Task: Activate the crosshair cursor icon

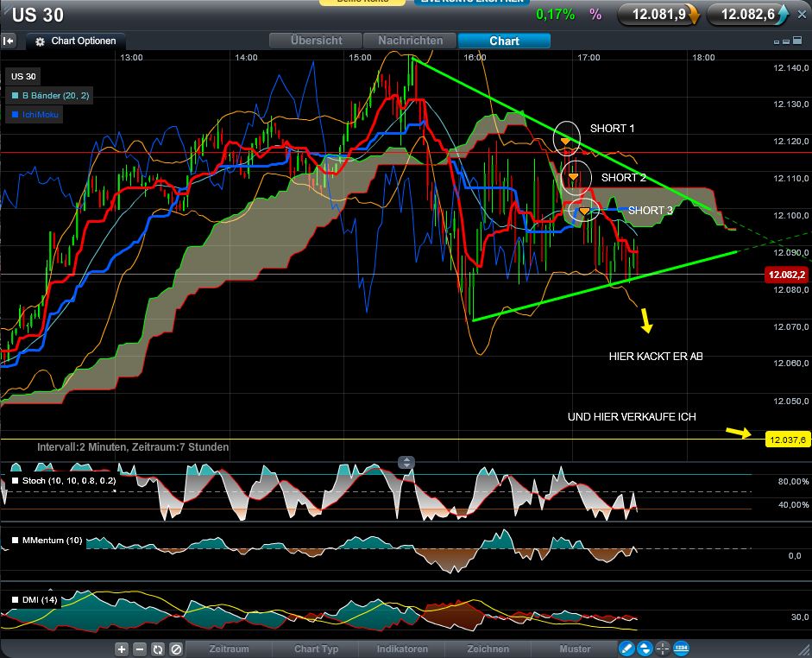Action: coord(663,649)
